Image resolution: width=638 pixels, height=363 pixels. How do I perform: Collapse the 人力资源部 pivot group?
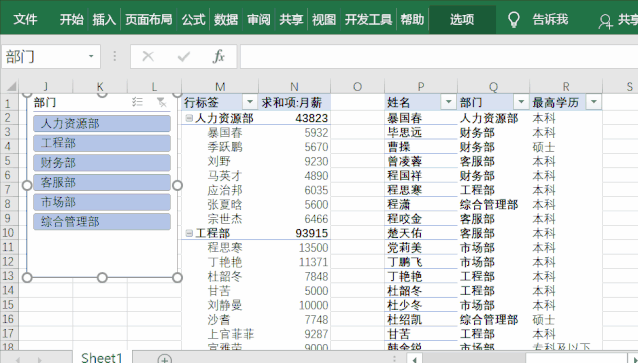189,118
